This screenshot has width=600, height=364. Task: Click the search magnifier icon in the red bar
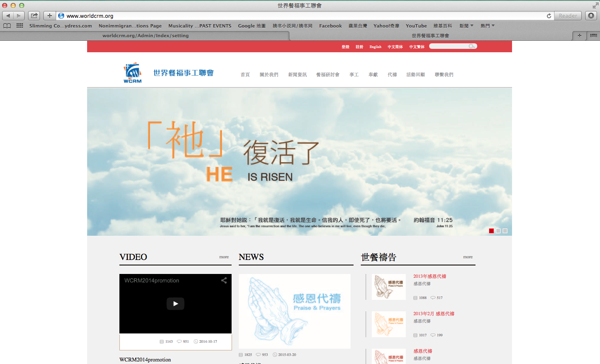[472, 46]
